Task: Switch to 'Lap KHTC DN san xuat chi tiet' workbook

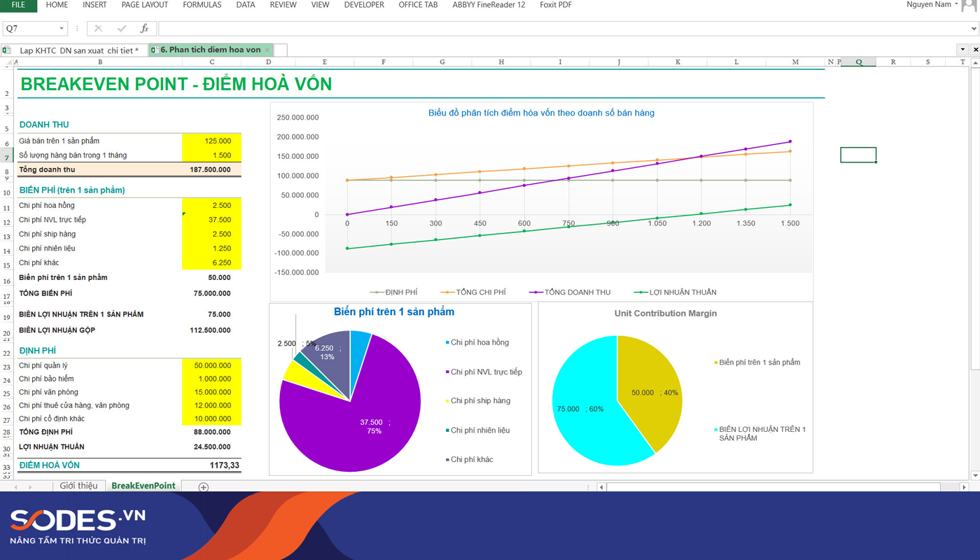Action: (x=78, y=50)
